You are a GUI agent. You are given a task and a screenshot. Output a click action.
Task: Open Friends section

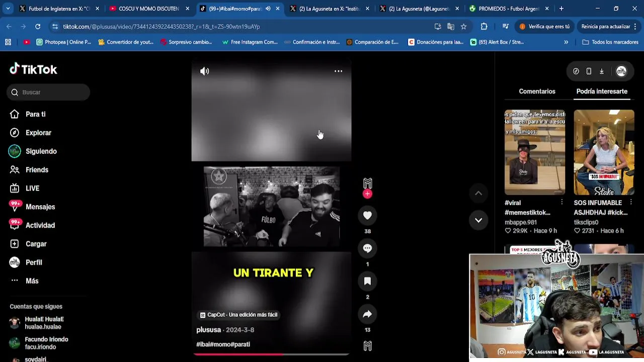point(37,170)
